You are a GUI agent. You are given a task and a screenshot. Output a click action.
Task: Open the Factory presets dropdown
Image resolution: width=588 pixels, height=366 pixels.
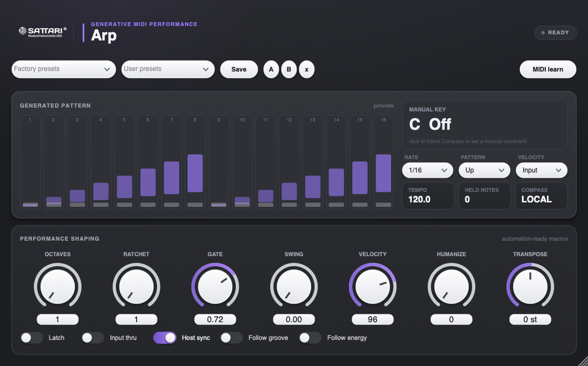pyautogui.click(x=64, y=69)
